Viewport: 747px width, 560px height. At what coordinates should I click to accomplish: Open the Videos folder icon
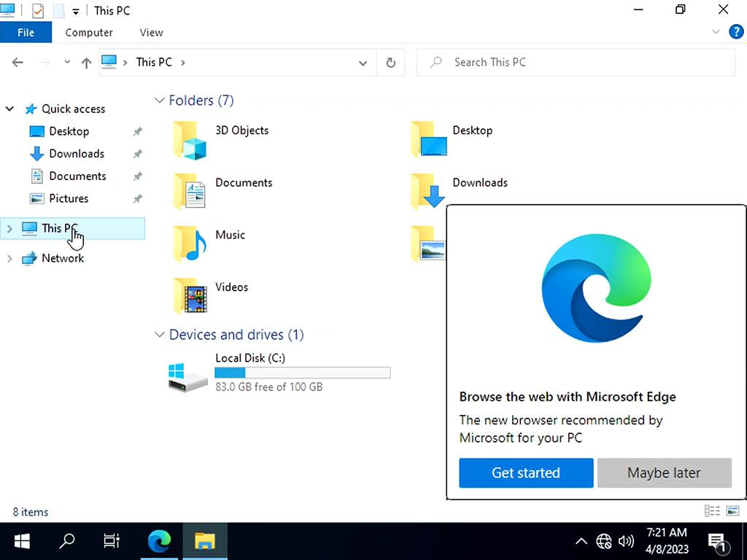190,296
